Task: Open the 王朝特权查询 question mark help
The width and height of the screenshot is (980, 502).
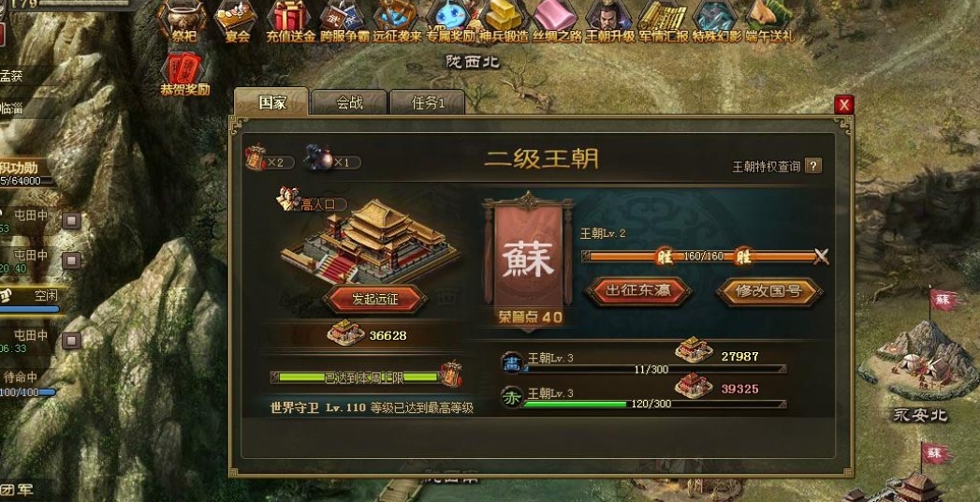Action: (x=812, y=166)
